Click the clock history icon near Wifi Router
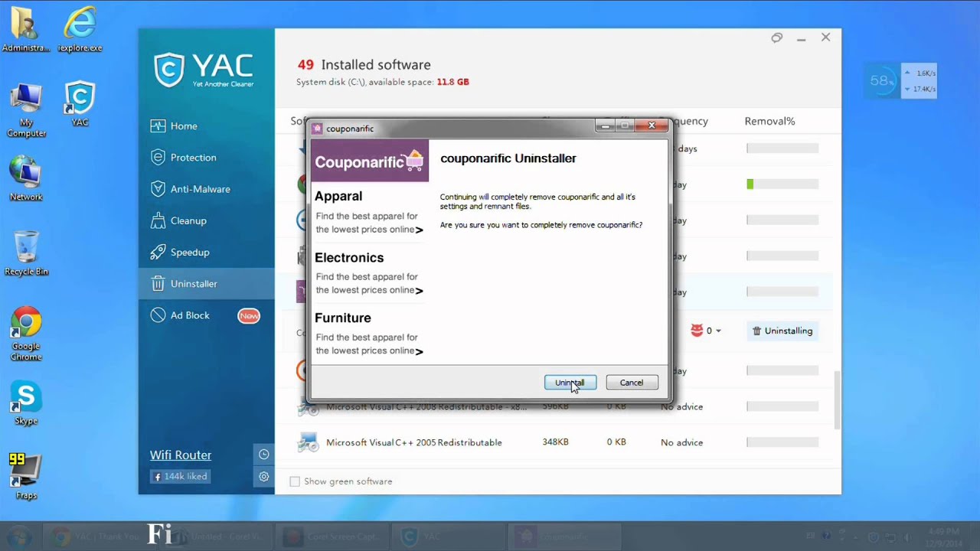This screenshot has height=551, width=980. click(x=263, y=455)
